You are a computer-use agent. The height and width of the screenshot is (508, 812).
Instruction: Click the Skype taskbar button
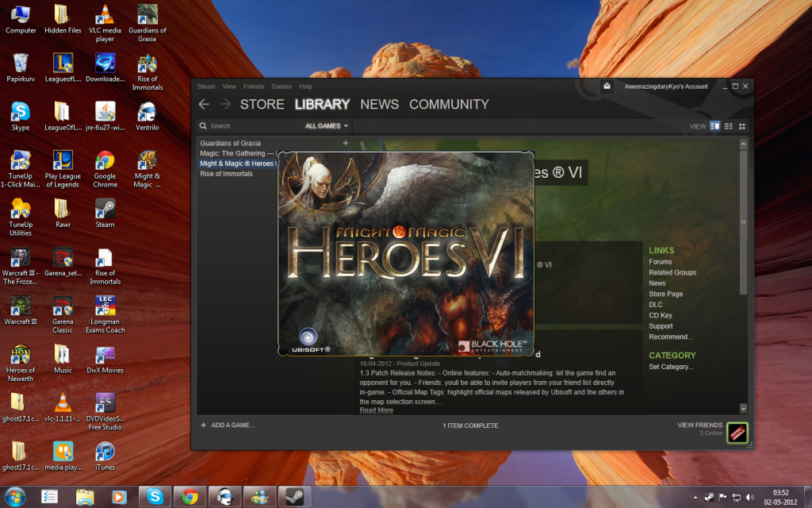click(x=155, y=497)
